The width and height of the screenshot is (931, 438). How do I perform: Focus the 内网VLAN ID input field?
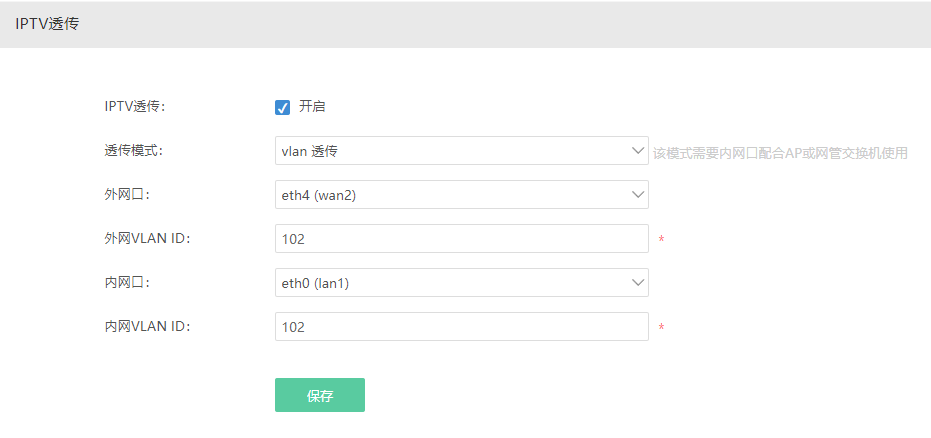point(461,326)
